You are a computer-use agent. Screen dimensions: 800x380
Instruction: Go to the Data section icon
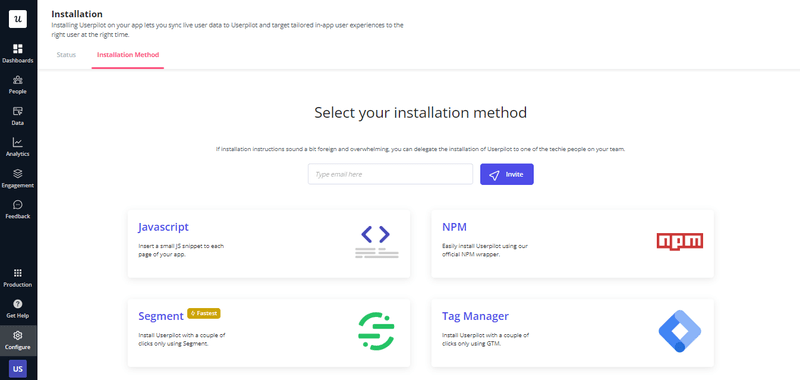coord(18,111)
